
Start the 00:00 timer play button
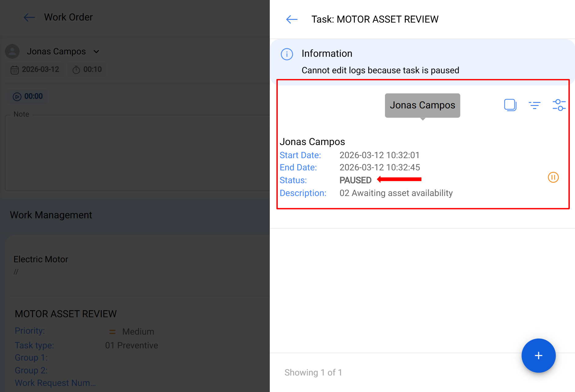17,97
